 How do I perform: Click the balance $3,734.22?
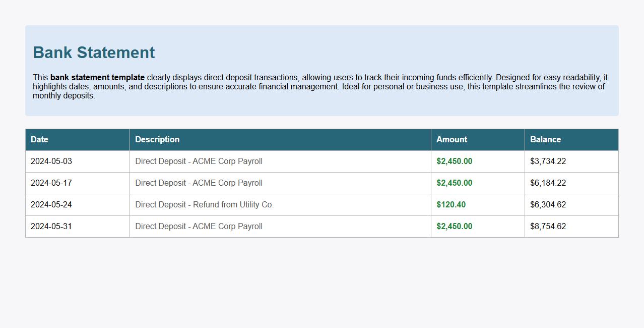(548, 161)
